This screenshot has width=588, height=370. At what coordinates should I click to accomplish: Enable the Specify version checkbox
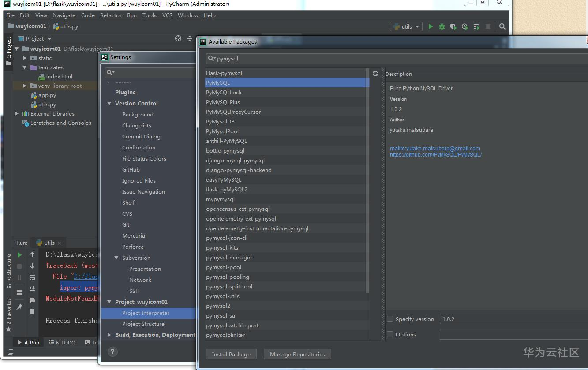tap(390, 319)
